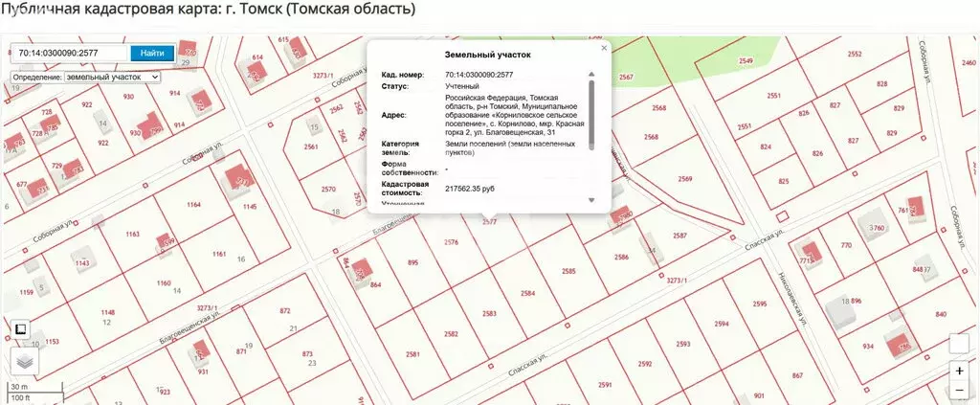Viewport: 980px width, 405px height.
Task: Select parcel 770 on the map
Action: 846,245
